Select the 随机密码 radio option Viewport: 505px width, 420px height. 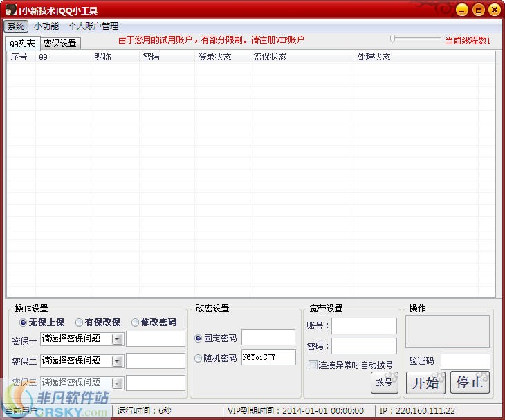(216, 358)
